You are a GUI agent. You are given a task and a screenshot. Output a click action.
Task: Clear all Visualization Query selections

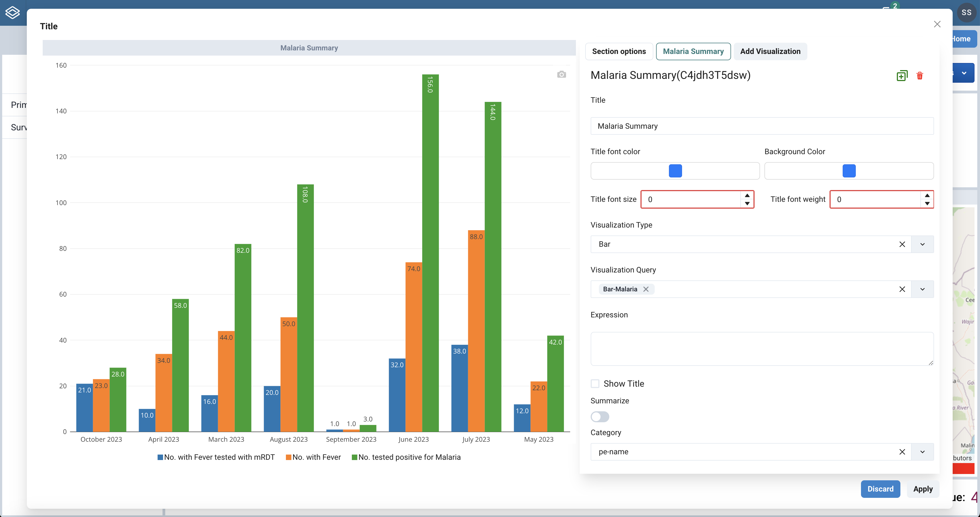[x=902, y=289]
